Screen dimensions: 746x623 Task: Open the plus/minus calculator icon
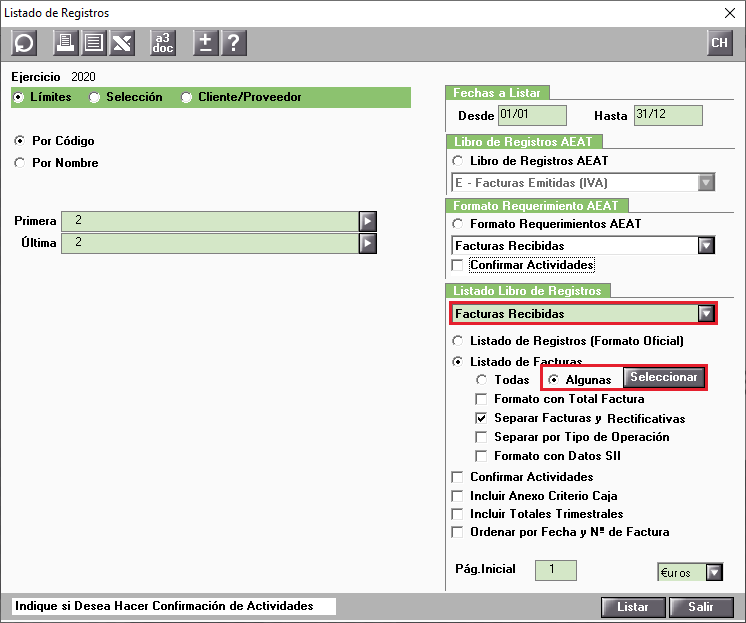coord(206,43)
